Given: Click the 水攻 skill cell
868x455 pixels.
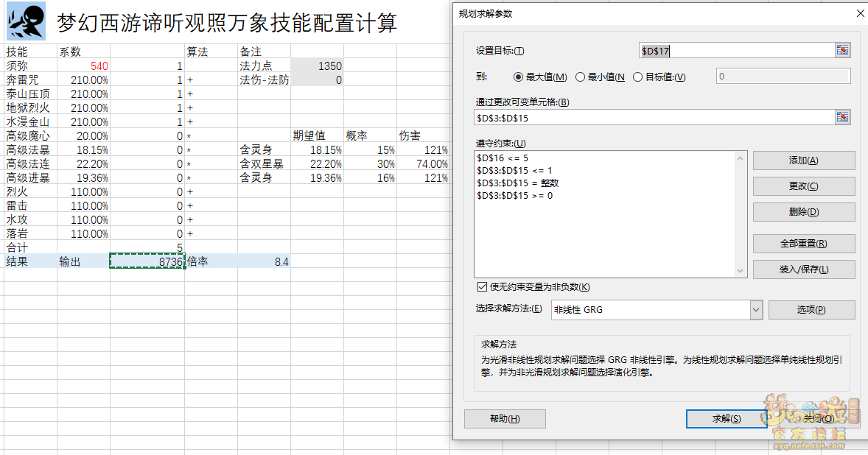Looking at the screenshot, I should coord(30,219).
